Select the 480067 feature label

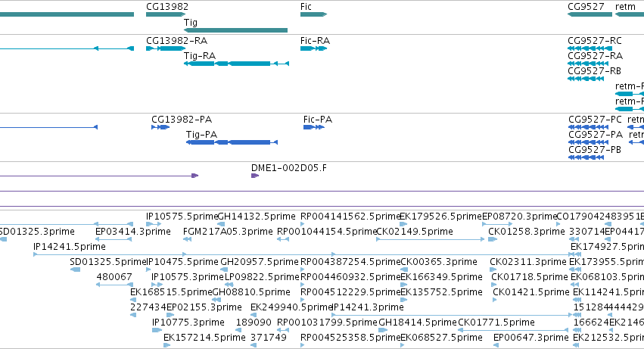(x=114, y=278)
